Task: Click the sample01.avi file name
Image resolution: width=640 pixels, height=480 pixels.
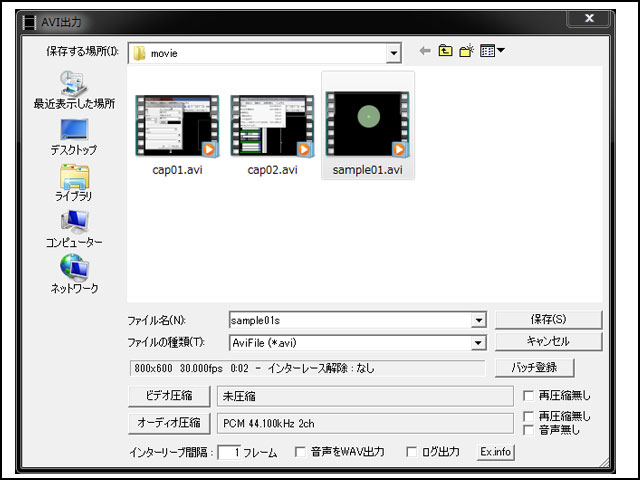Action: 367,170
